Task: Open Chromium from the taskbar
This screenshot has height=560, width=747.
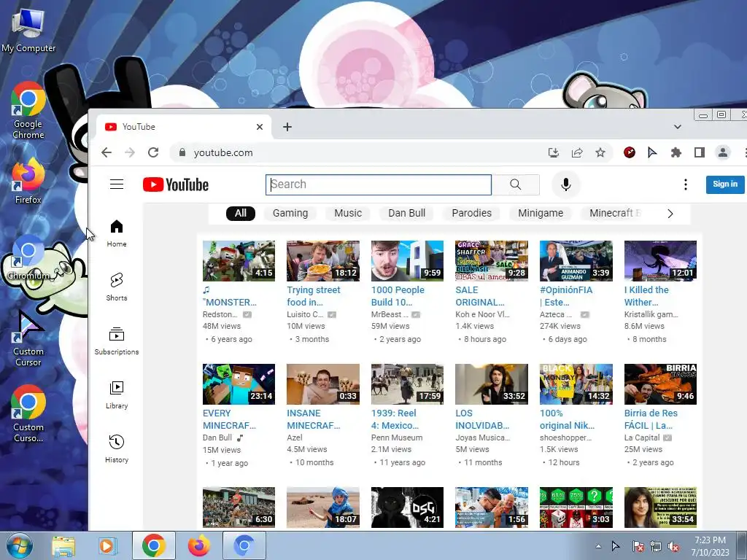Action: coord(244,545)
